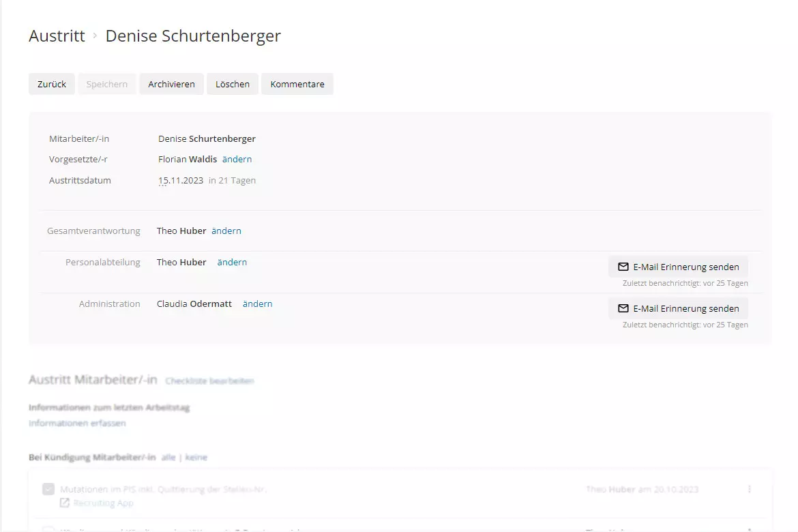Edit the Austrittsdatum 15.11.2023
Screen dimensions: 798x532
(x=181, y=181)
